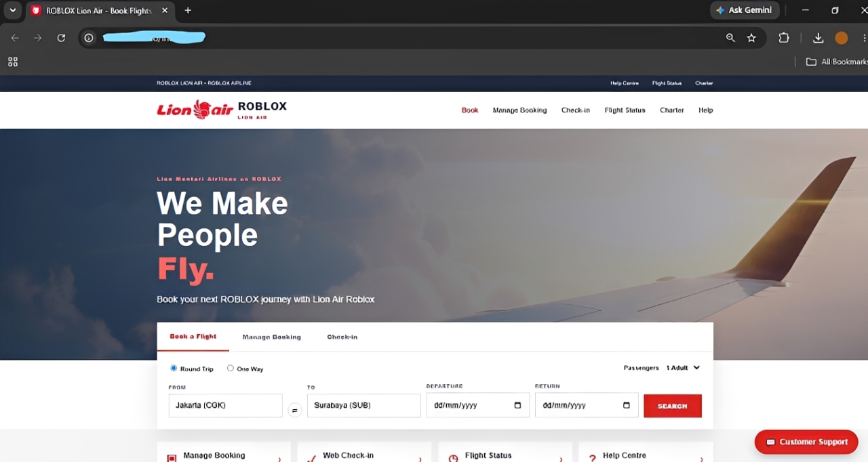Open the Help Centre quick link card
Viewport: 868px width, 462px height.
(646, 453)
